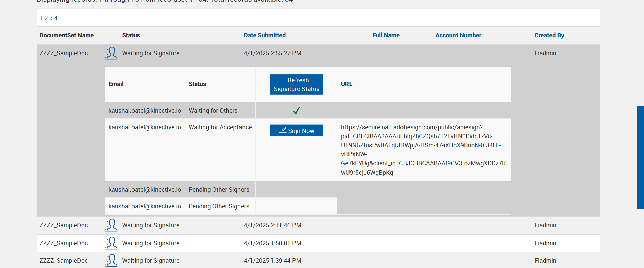
Task: Expand signers for 1:39:44 PM document
Action: [x=111, y=261]
